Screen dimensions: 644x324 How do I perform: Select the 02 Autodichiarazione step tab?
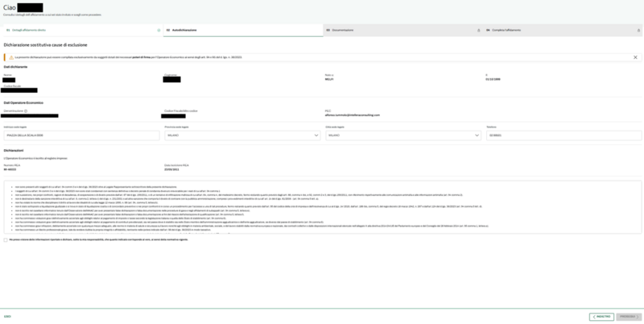(243, 31)
